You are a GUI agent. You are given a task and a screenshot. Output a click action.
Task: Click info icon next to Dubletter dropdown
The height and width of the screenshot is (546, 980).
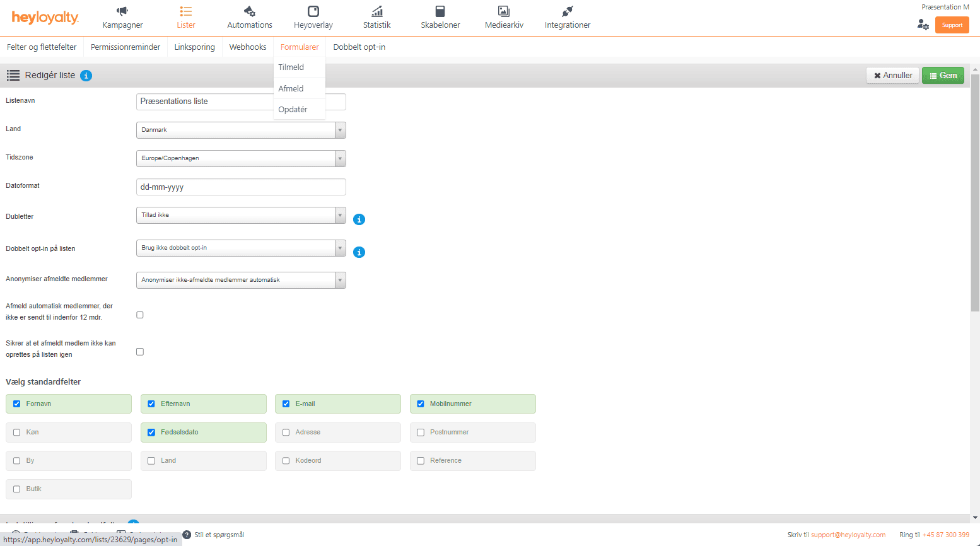[x=359, y=219]
